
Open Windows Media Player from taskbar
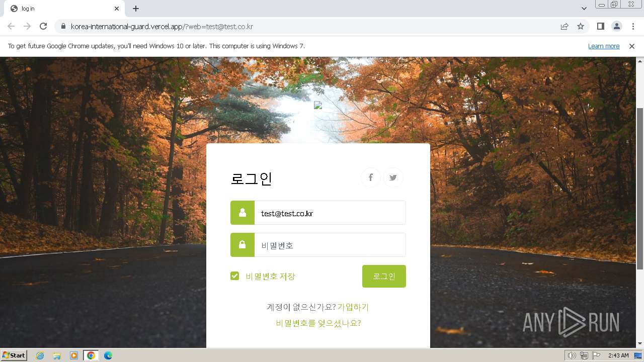point(74,355)
